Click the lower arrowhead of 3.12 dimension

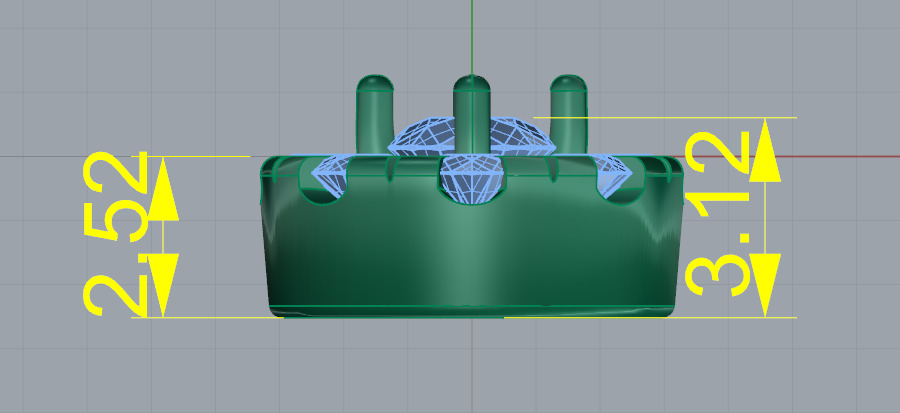coord(765,285)
